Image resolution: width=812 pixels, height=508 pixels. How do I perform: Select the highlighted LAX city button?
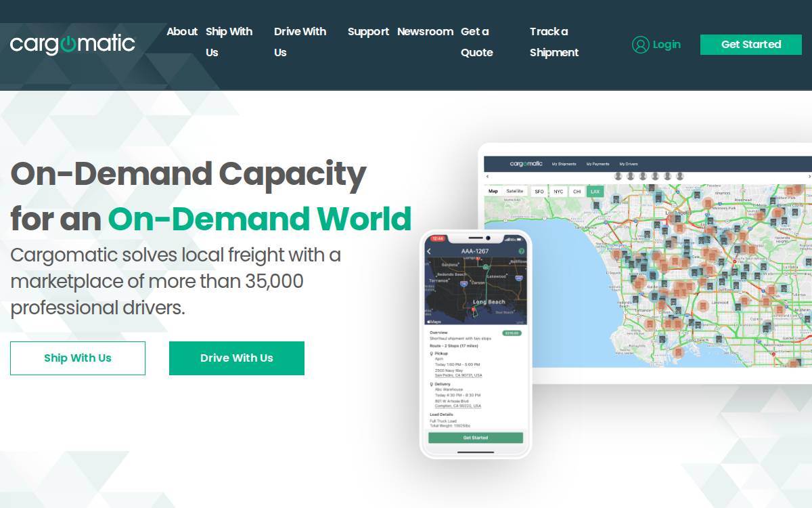click(595, 192)
